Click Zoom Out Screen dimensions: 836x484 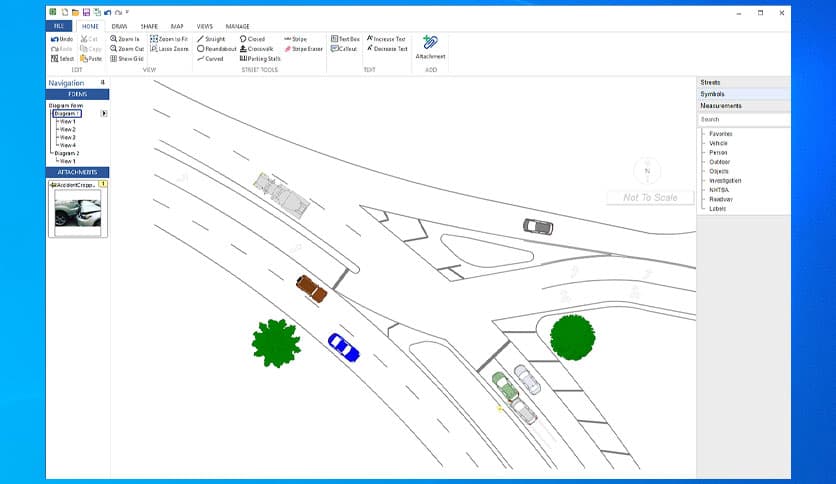[x=127, y=49]
